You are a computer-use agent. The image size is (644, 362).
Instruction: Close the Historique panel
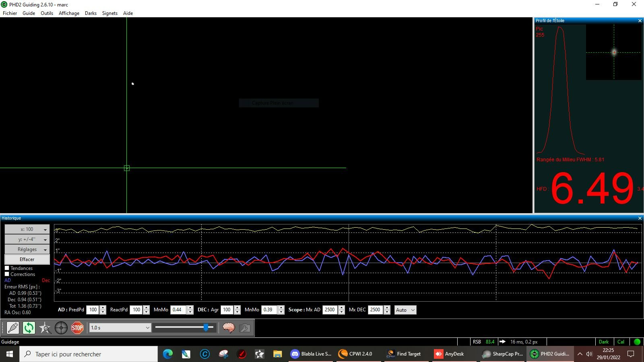click(x=640, y=218)
